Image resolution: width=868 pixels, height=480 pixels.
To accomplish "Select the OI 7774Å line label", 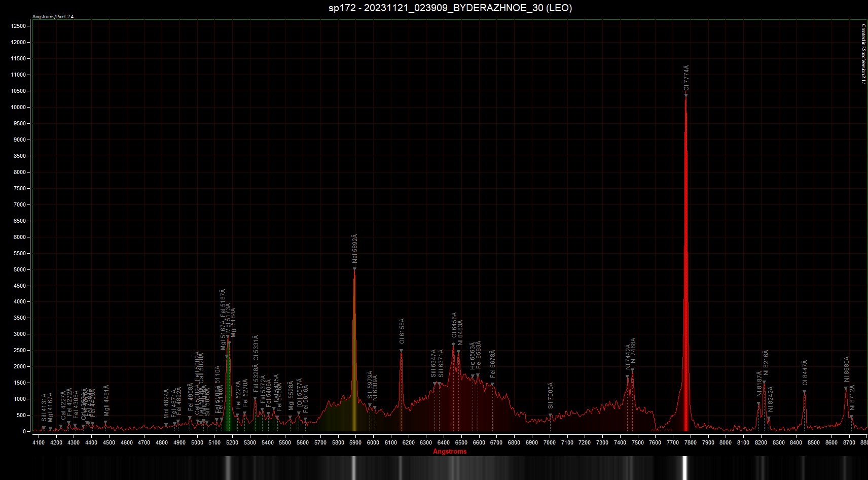I will [686, 78].
